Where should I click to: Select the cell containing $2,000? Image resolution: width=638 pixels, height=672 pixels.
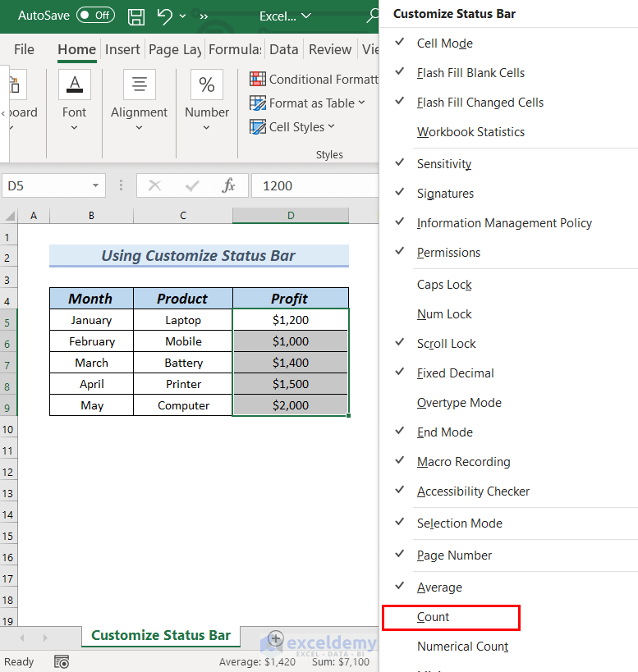(x=291, y=405)
